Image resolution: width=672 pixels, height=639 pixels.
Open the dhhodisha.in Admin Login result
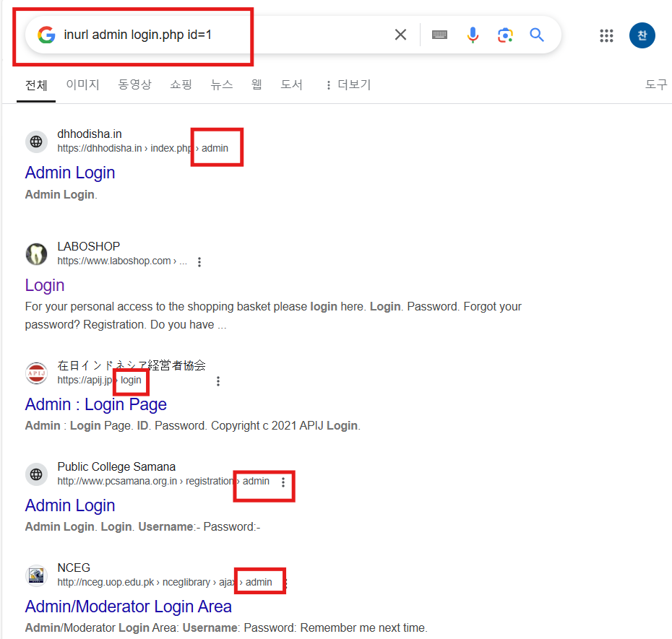70,173
